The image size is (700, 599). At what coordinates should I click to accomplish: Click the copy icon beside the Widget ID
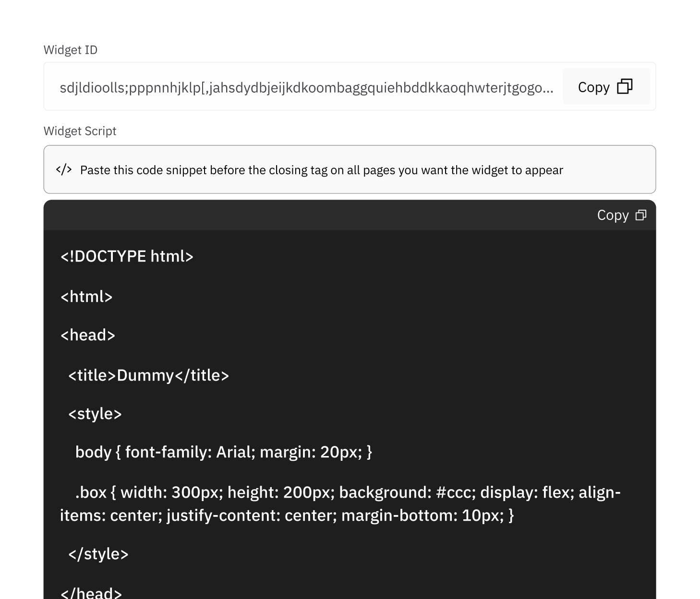point(625,86)
